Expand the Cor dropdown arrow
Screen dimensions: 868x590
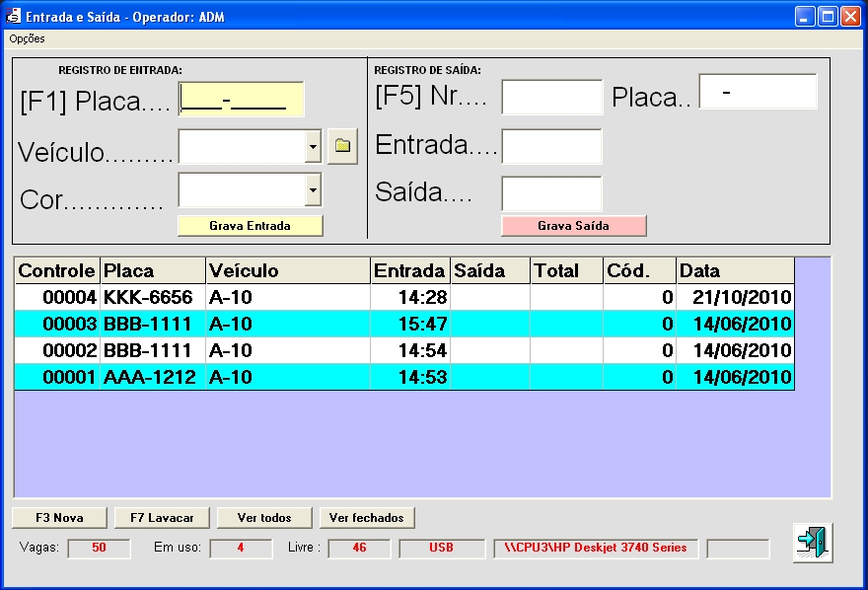(313, 189)
